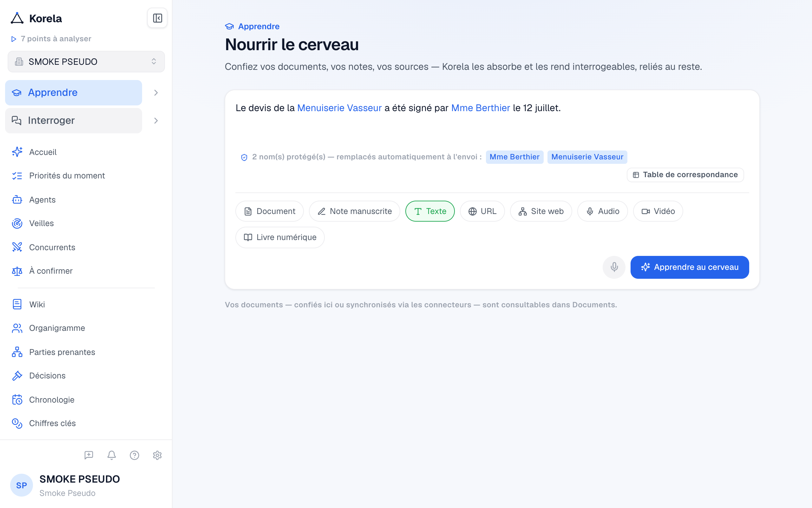Expand the Interroger submenu chevron
The height and width of the screenshot is (508, 812).
point(156,121)
